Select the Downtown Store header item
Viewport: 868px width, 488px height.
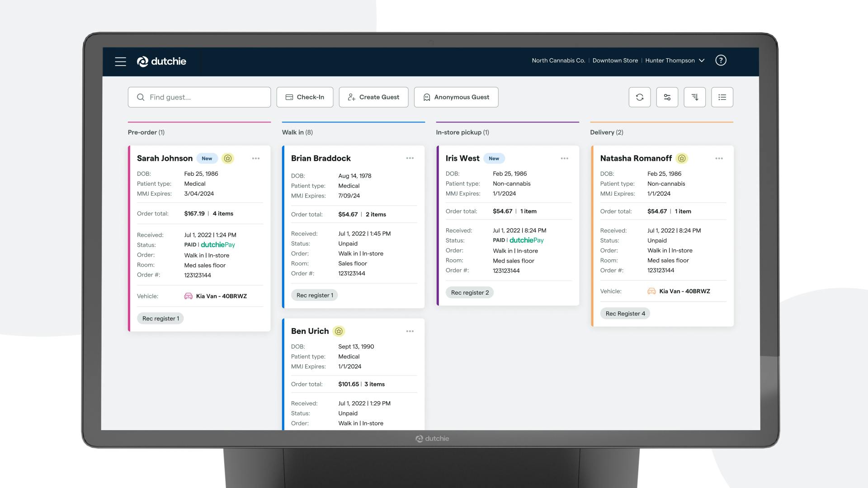615,60
